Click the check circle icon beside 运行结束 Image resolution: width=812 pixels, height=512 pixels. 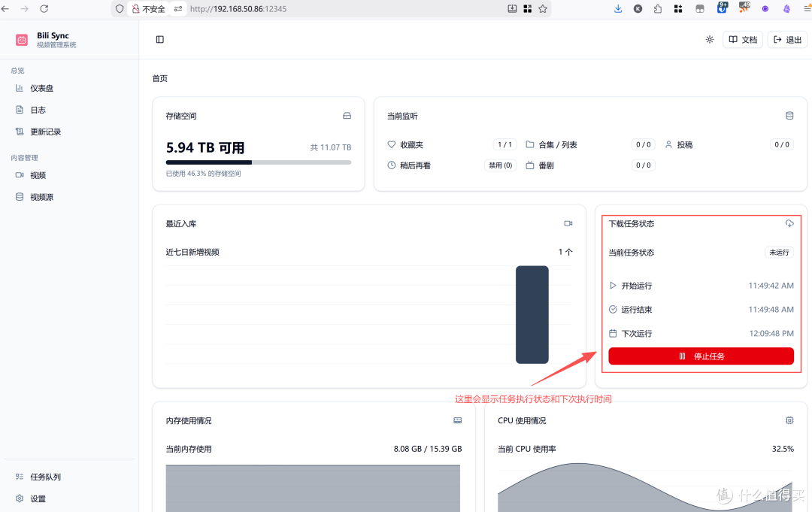(x=613, y=310)
